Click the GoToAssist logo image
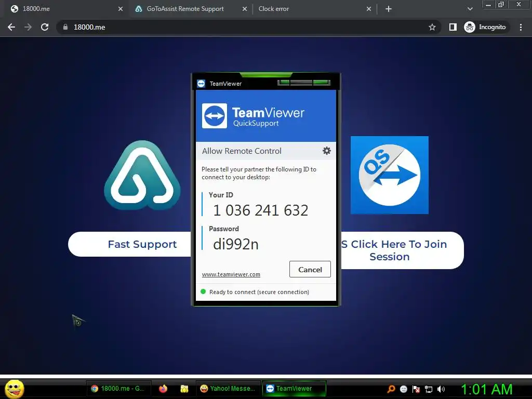 pyautogui.click(x=142, y=176)
